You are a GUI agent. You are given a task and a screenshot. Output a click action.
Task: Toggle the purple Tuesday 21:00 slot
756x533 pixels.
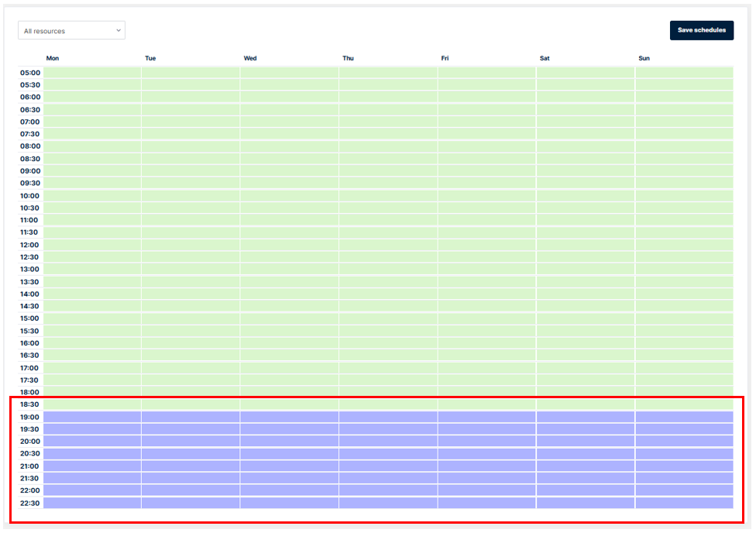(x=191, y=466)
